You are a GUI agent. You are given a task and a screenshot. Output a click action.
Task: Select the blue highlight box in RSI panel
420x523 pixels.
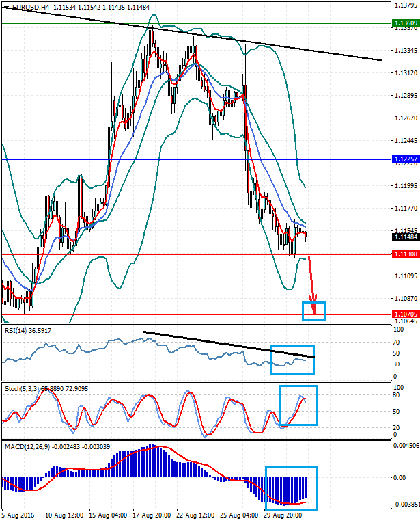(x=292, y=359)
